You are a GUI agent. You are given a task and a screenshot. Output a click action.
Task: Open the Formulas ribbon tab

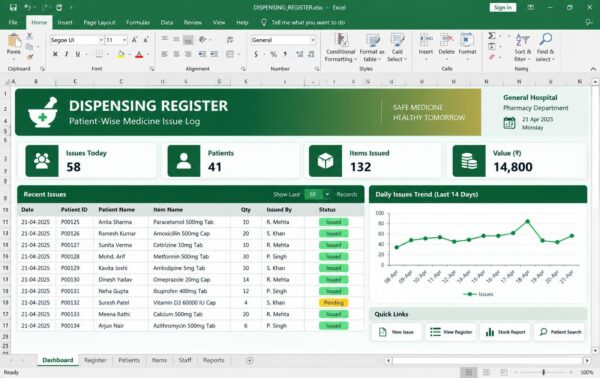(x=138, y=23)
